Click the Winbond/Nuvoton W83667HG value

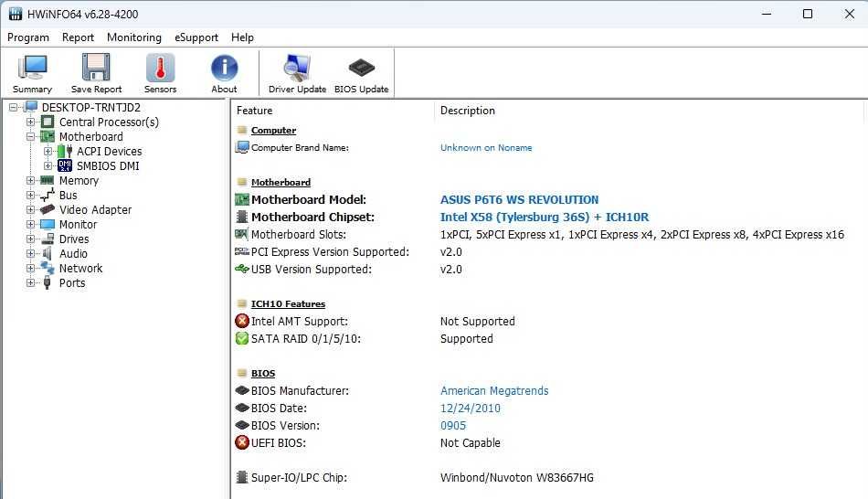516,477
